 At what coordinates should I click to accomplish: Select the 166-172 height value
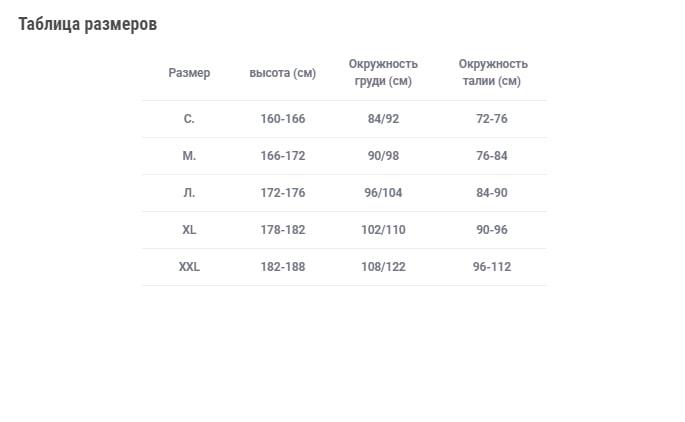(283, 156)
